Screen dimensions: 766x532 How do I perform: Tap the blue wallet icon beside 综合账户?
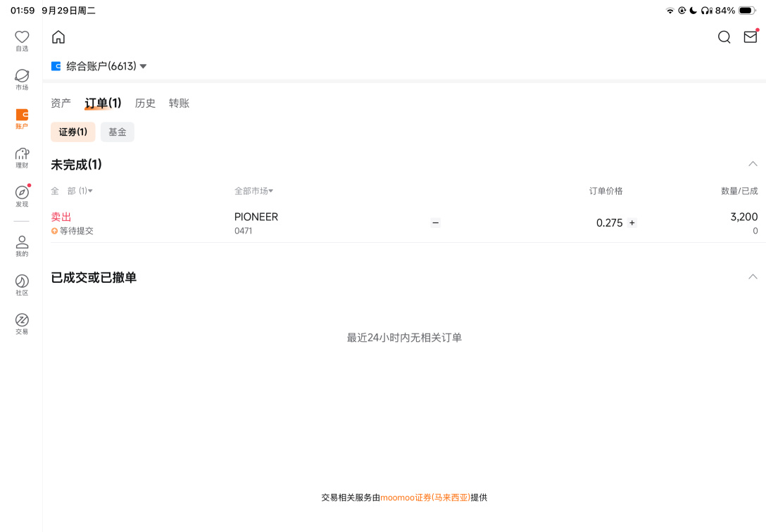point(56,66)
